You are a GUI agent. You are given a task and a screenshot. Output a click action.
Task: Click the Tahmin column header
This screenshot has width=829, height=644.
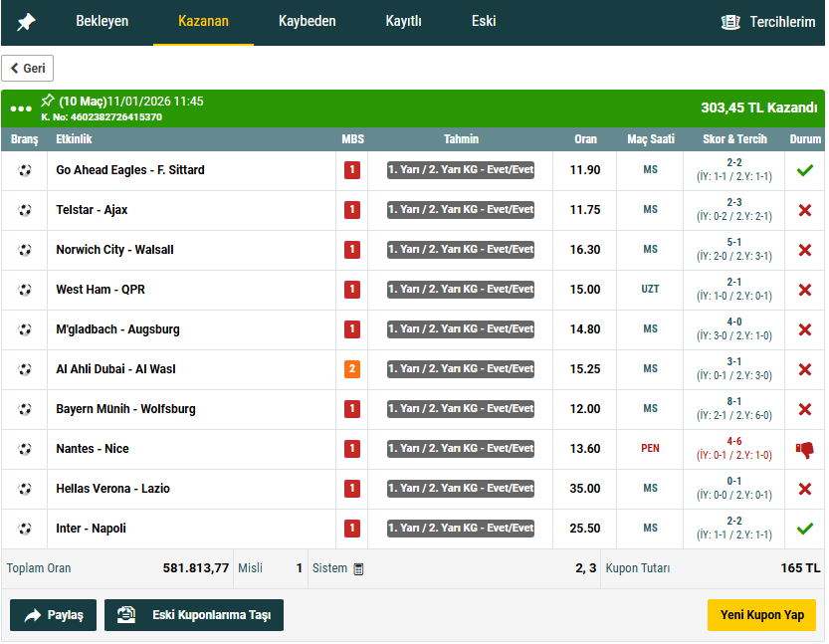pos(461,139)
